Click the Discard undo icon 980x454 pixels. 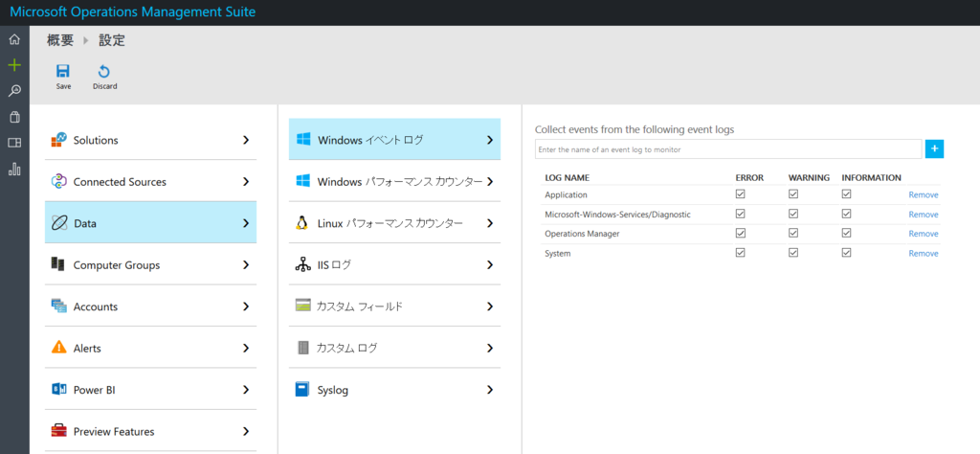[104, 71]
